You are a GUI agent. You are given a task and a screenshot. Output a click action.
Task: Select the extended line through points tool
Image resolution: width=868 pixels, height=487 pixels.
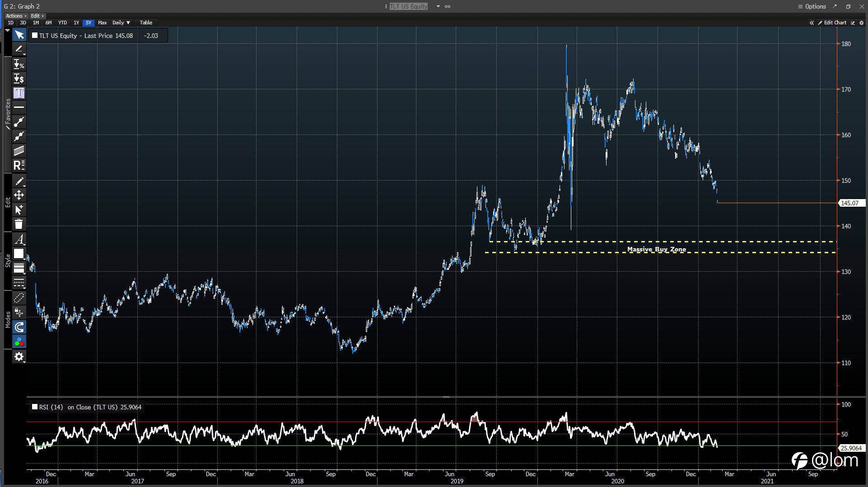coord(19,136)
